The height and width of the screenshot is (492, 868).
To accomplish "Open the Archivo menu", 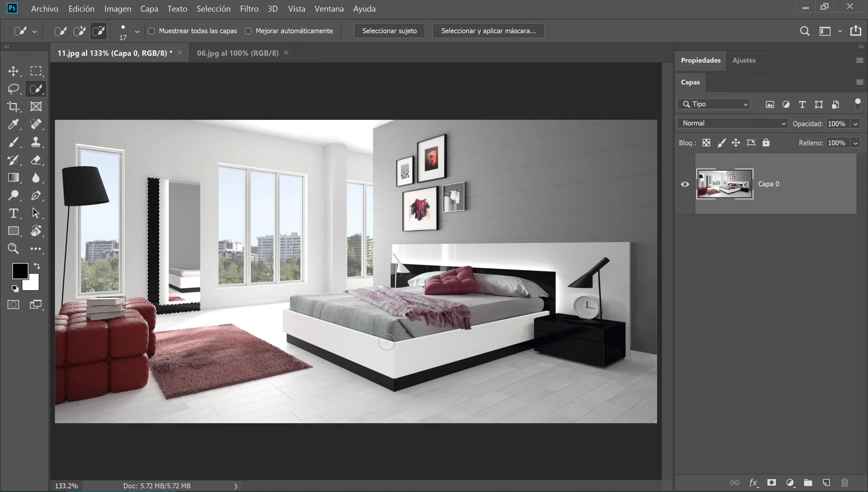I will (44, 9).
